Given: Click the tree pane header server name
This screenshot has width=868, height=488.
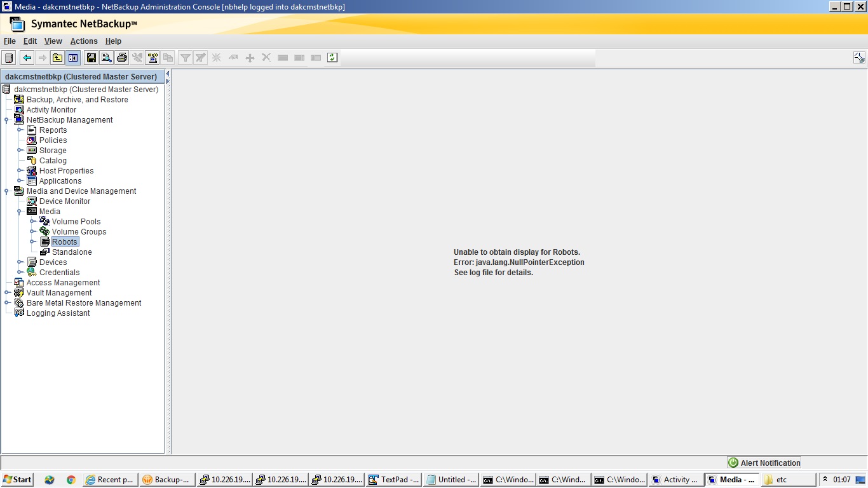Looking at the screenshot, I should pos(81,76).
